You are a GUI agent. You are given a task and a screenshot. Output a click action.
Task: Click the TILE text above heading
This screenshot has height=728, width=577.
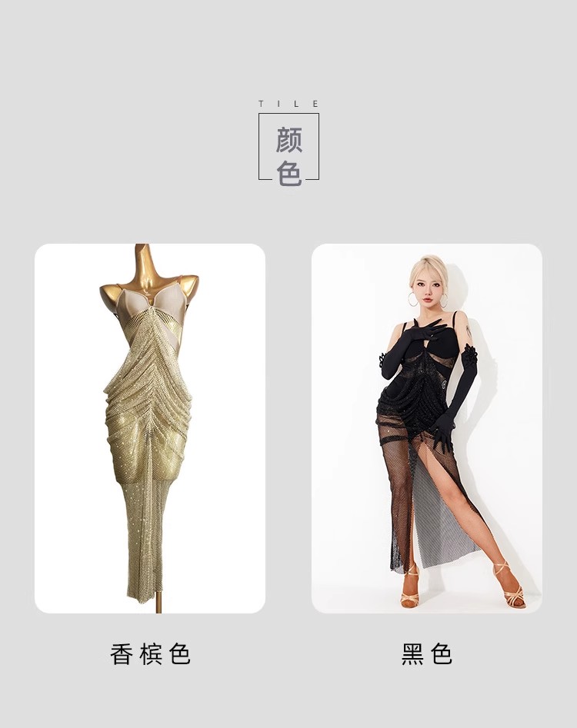click(x=289, y=104)
